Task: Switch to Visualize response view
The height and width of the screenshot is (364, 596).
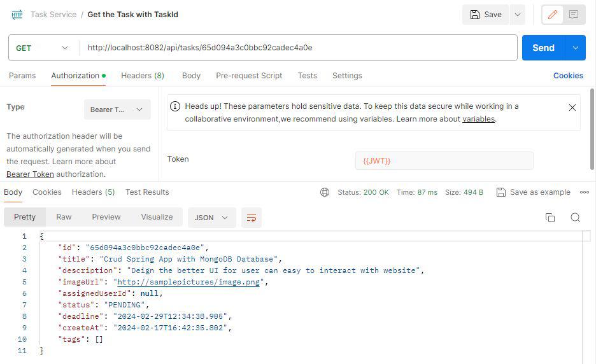Action: [x=157, y=217]
